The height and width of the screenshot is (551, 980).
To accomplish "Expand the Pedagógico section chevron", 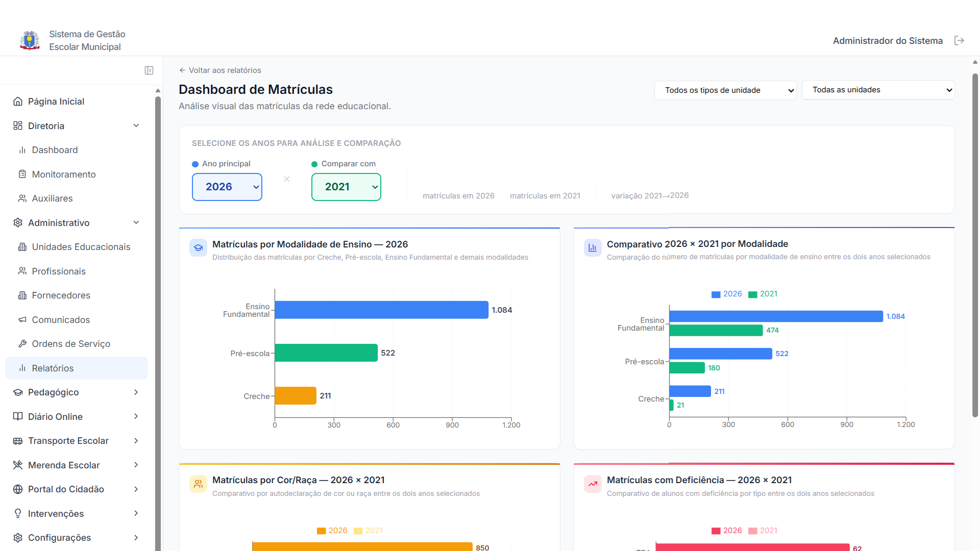I will 136,392.
